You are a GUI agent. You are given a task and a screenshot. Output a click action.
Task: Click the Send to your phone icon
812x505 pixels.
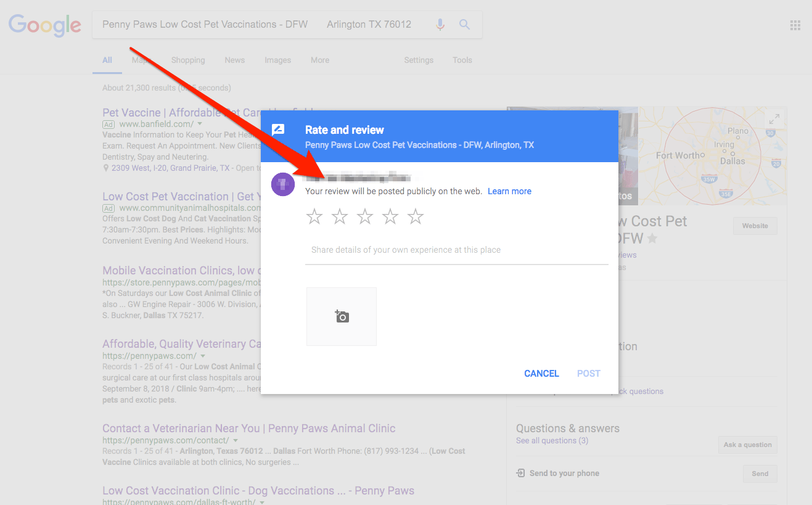521,474
